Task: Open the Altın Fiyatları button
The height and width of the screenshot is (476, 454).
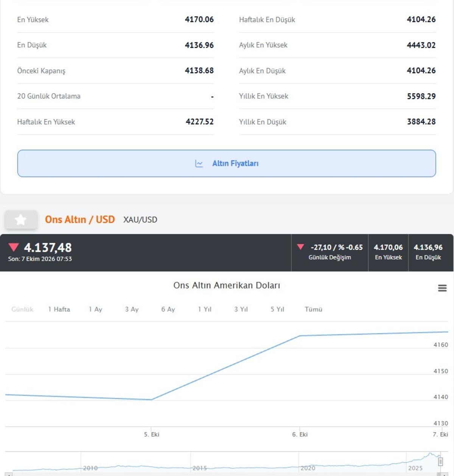Action: pyautogui.click(x=227, y=163)
